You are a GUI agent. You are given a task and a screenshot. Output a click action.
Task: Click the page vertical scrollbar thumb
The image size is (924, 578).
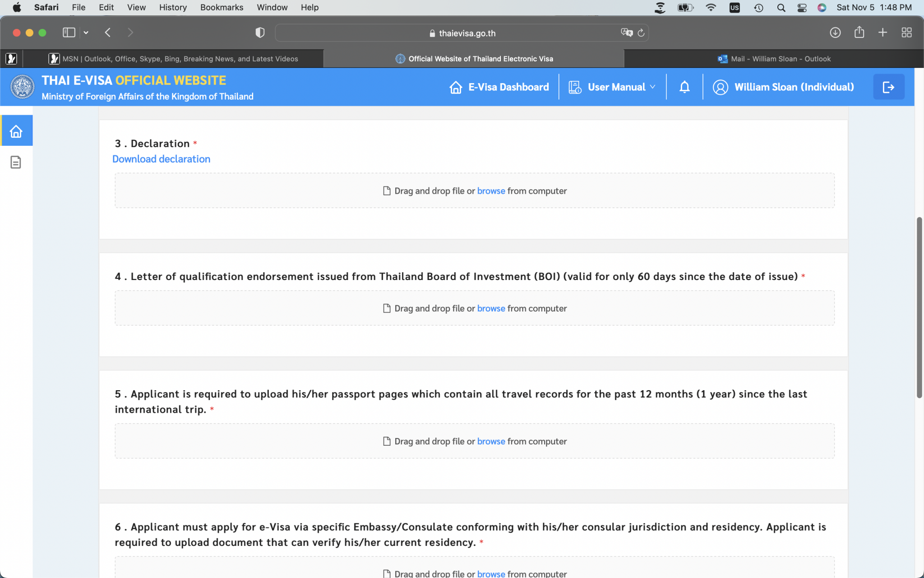(x=919, y=308)
